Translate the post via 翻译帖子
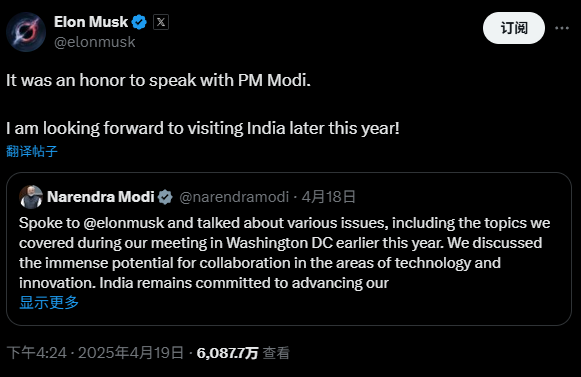Image resolution: width=581 pixels, height=377 pixels. 32,151
